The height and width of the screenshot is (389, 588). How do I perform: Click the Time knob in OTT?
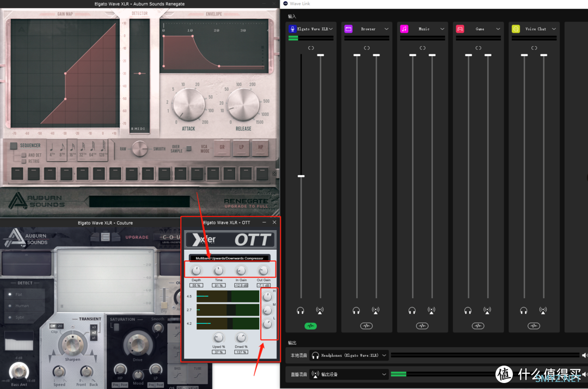219,270
